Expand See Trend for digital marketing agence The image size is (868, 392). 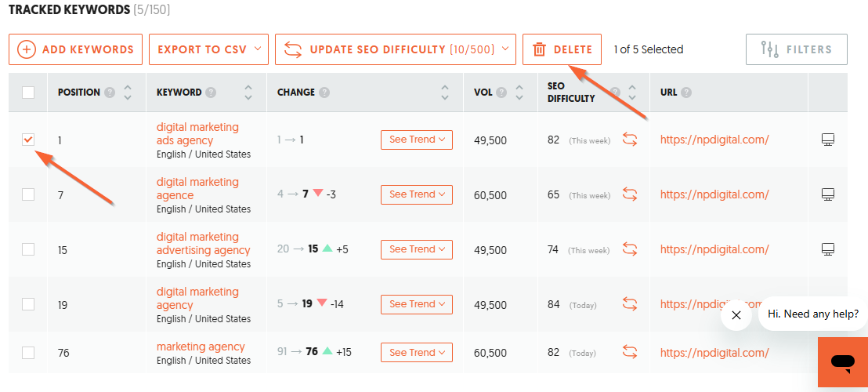[x=416, y=194]
